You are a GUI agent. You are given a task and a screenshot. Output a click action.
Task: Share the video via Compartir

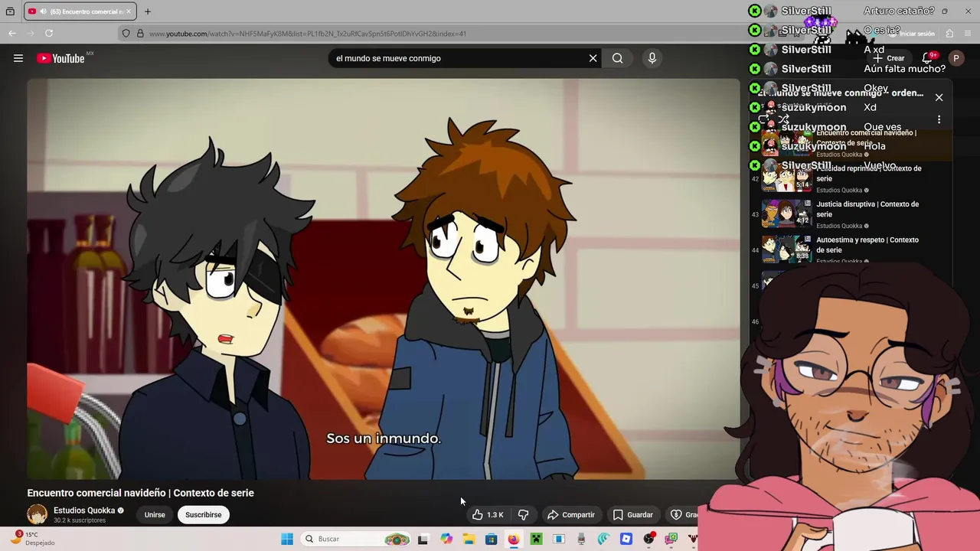tap(571, 515)
